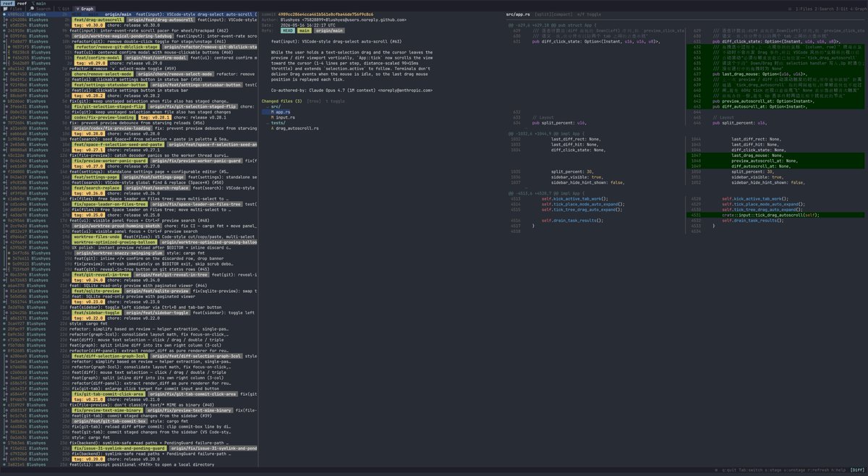Click the HEAD ref badge
The width and height of the screenshot is (868, 476).
[x=288, y=31]
